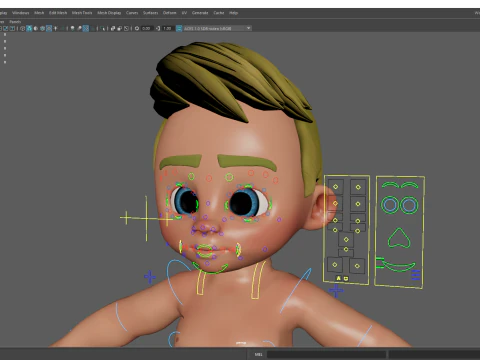Toggle the X-ray active components icon

point(120,28)
